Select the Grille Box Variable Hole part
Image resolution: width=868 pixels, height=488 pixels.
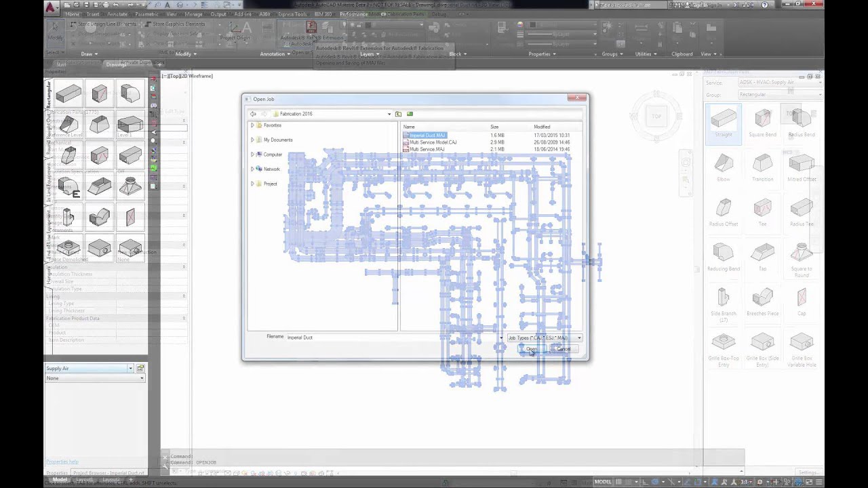[x=802, y=348]
